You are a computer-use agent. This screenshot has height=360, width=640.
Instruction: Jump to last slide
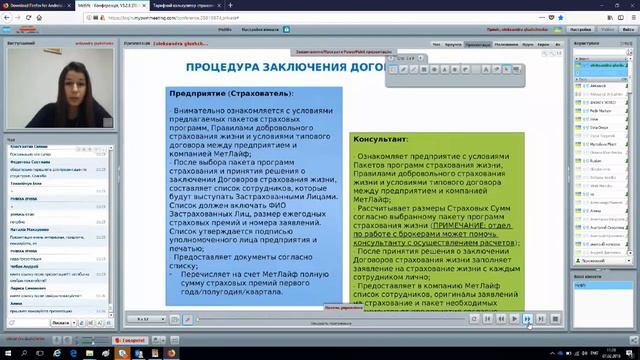tap(541, 319)
